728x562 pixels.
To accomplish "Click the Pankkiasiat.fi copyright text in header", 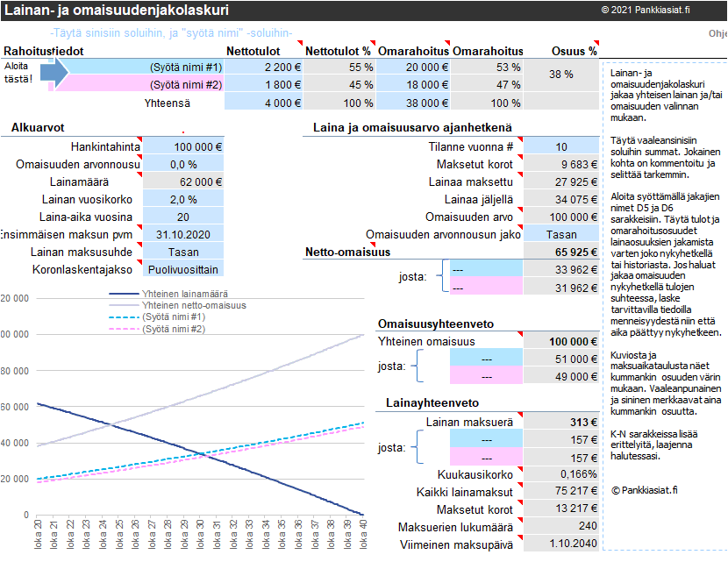I will point(646,10).
